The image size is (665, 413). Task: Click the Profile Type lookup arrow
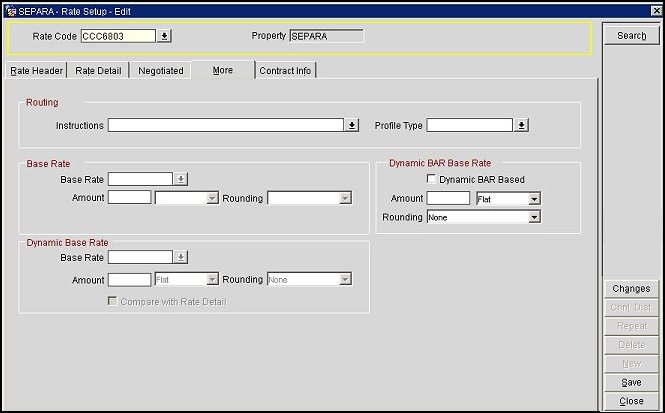[522, 126]
